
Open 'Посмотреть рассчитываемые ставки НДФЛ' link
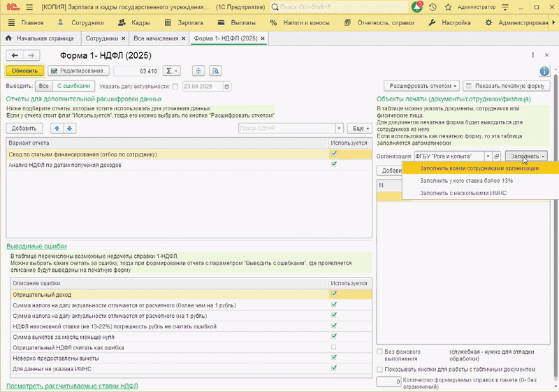coord(72,386)
